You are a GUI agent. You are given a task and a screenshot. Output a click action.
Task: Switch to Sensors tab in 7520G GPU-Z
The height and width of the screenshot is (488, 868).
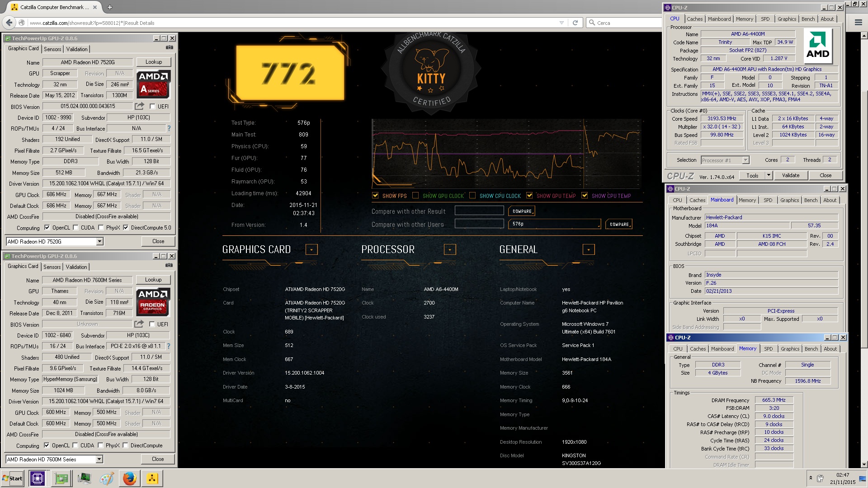[x=52, y=49]
